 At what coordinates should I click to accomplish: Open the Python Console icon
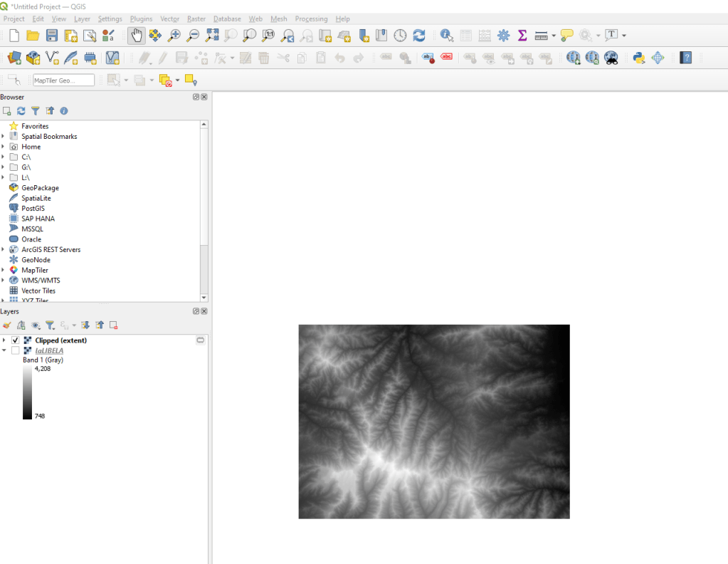(x=638, y=58)
